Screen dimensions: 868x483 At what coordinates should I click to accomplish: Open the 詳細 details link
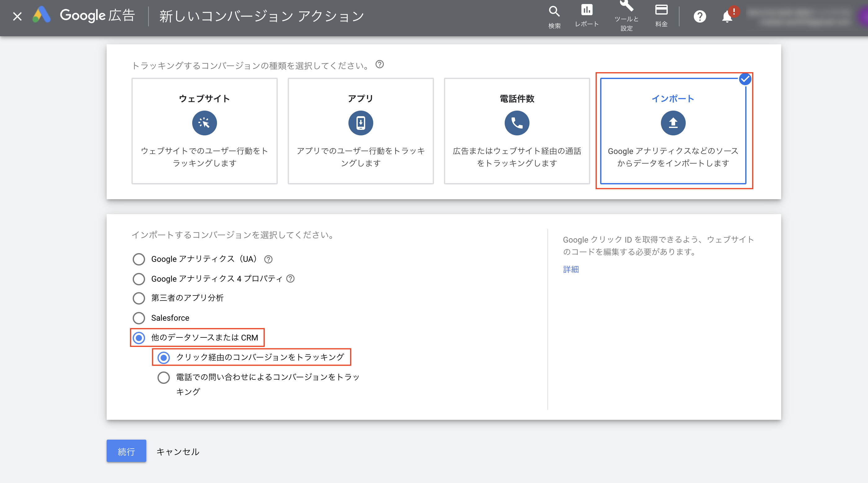point(571,270)
